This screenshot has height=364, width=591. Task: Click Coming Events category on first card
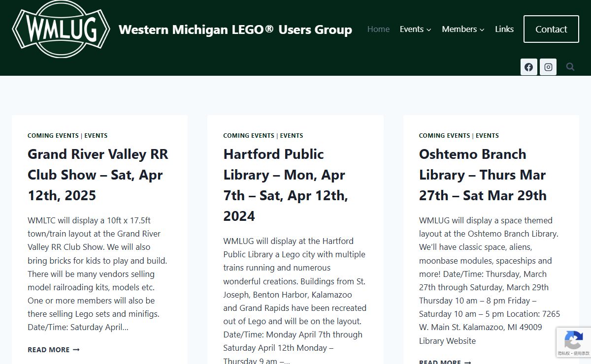[x=53, y=136]
